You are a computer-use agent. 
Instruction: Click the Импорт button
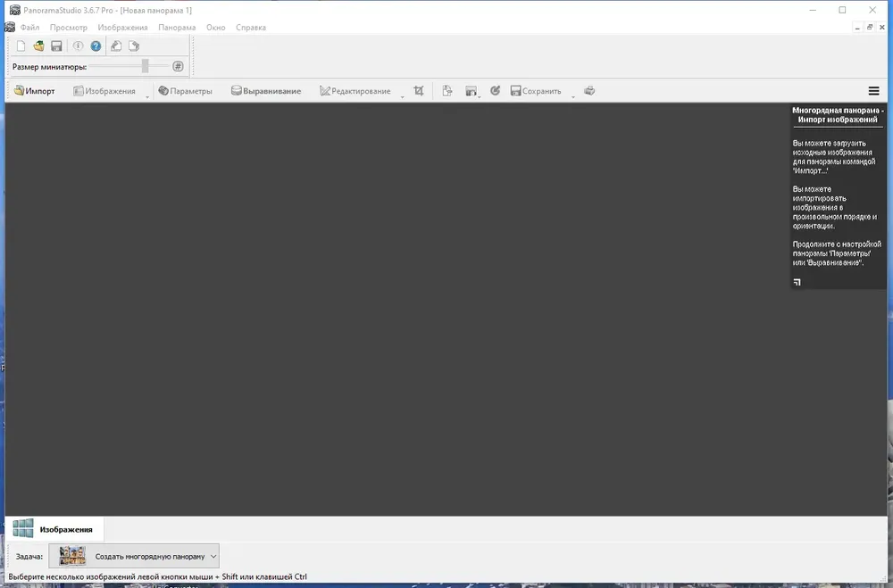(34, 91)
